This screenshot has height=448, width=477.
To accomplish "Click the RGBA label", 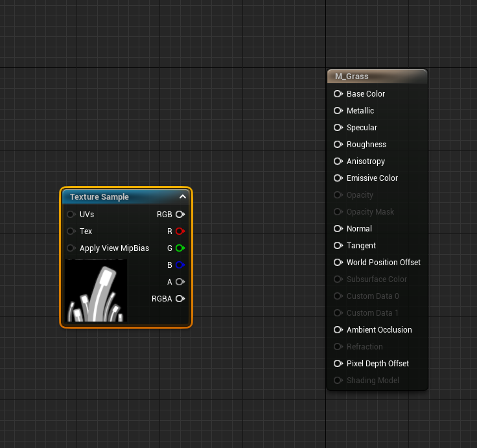I will (x=162, y=299).
